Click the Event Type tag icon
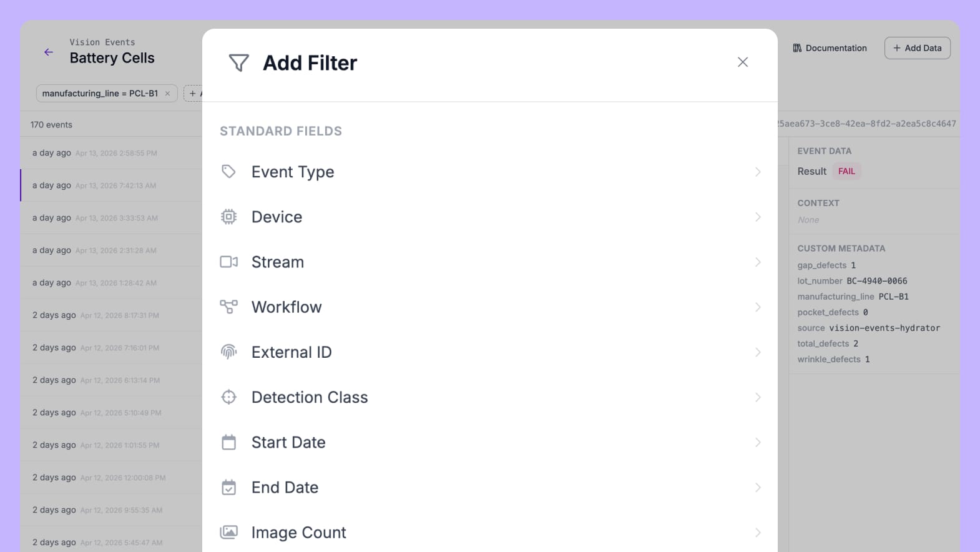 tap(228, 172)
